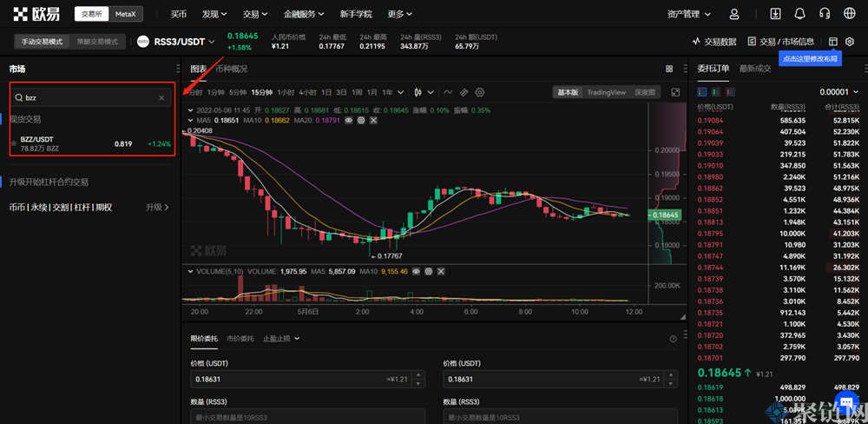
Task: Switch to 市价委托 order tab
Action: tap(240, 338)
